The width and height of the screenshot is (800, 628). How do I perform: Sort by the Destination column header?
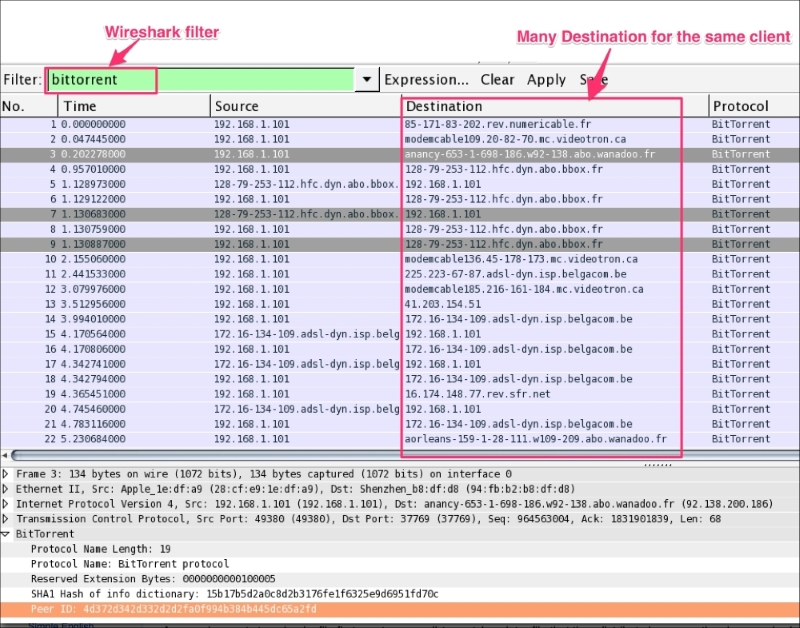pos(555,106)
